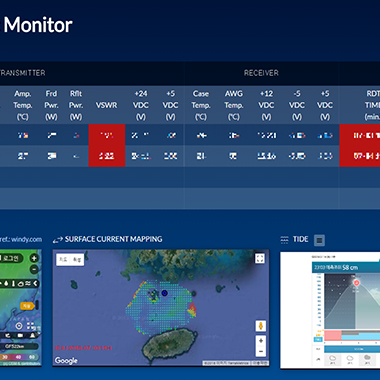Select the waves layer icon in windy

tap(28, 283)
